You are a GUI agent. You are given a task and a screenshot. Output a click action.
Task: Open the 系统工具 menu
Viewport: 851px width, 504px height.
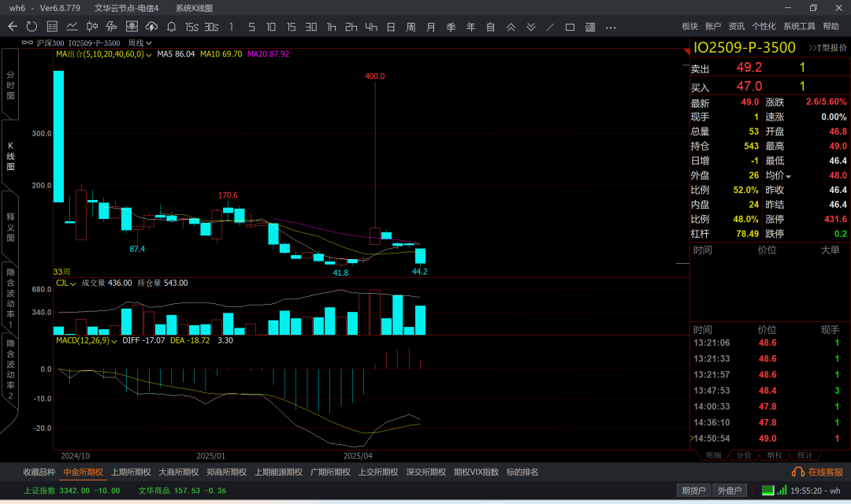[x=799, y=27]
